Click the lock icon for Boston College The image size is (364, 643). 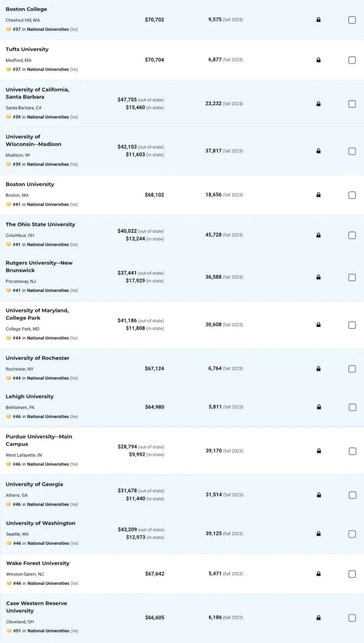(x=318, y=20)
